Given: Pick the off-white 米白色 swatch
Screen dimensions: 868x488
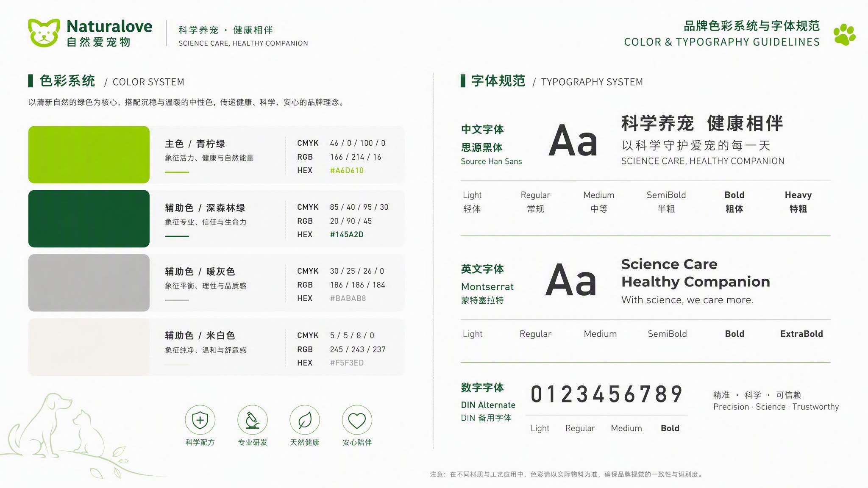Looking at the screenshot, I should pyautogui.click(x=89, y=347).
